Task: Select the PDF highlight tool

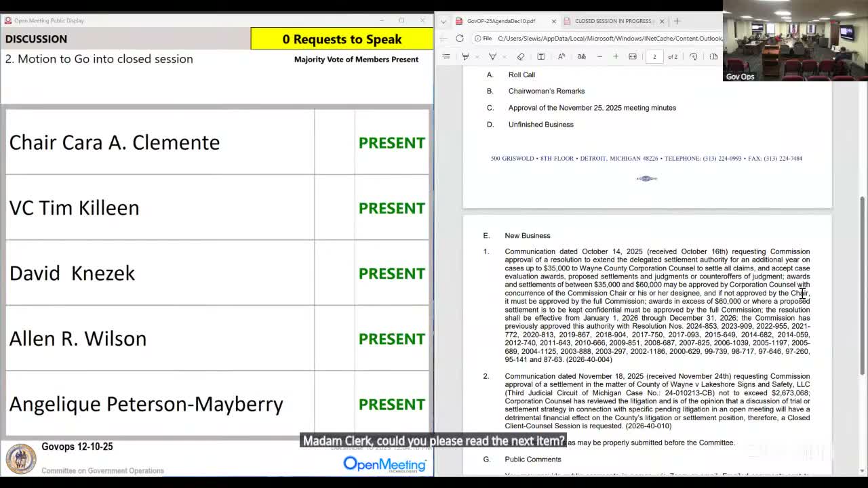Action: click(465, 56)
